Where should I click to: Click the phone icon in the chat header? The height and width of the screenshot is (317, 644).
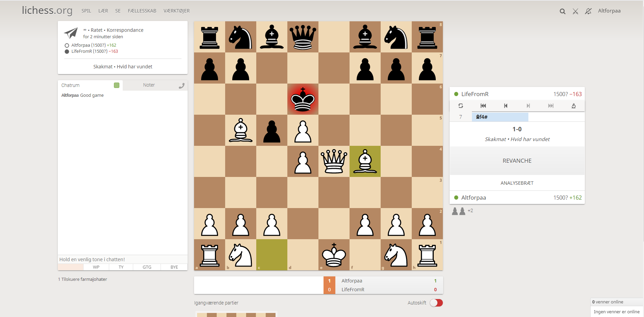point(182,86)
